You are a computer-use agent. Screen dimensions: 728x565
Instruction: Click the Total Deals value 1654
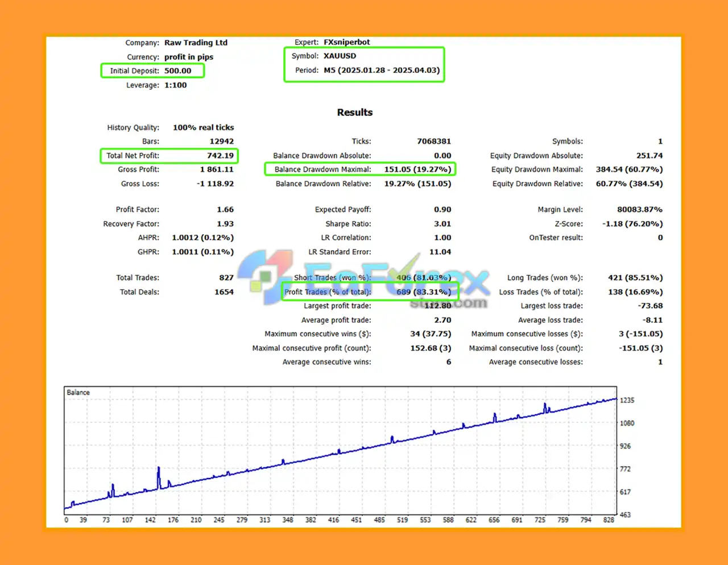[x=224, y=292]
